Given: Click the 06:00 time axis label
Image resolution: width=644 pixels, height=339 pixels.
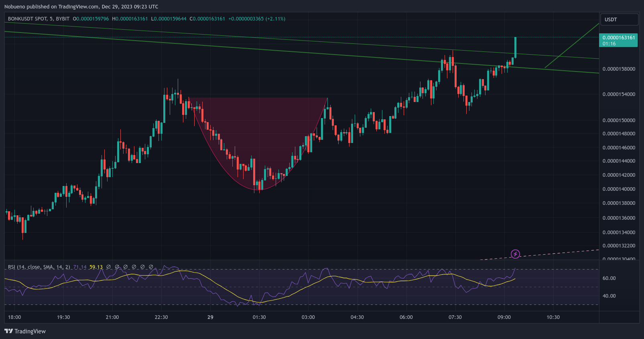Looking at the screenshot, I should [x=406, y=317].
